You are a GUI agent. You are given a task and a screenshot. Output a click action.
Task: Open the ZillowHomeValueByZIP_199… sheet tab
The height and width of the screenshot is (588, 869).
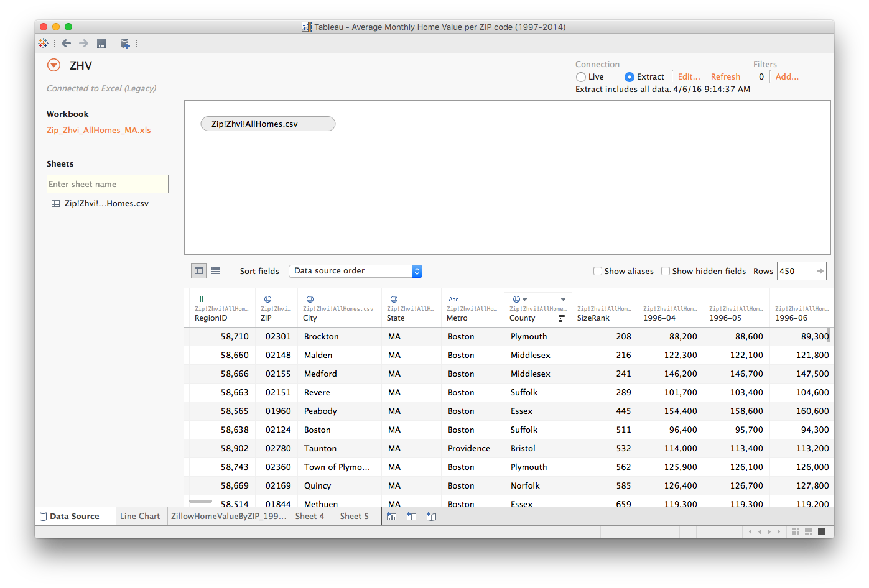point(229,517)
